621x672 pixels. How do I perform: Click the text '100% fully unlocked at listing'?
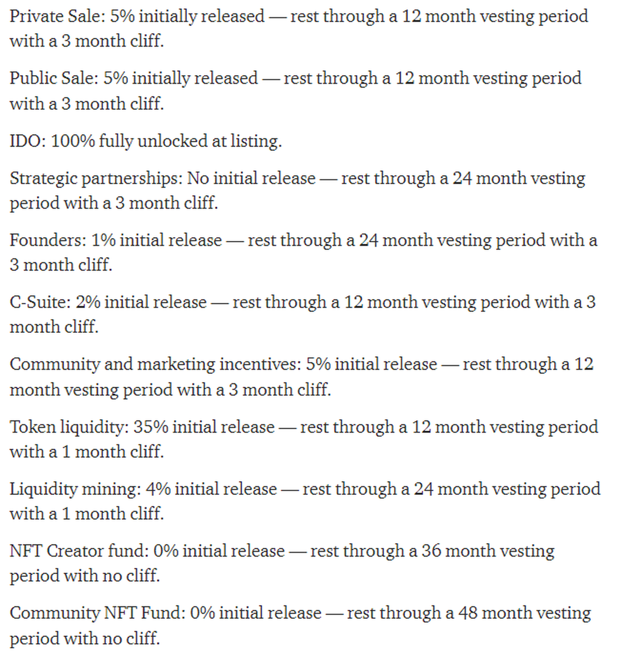click(165, 141)
